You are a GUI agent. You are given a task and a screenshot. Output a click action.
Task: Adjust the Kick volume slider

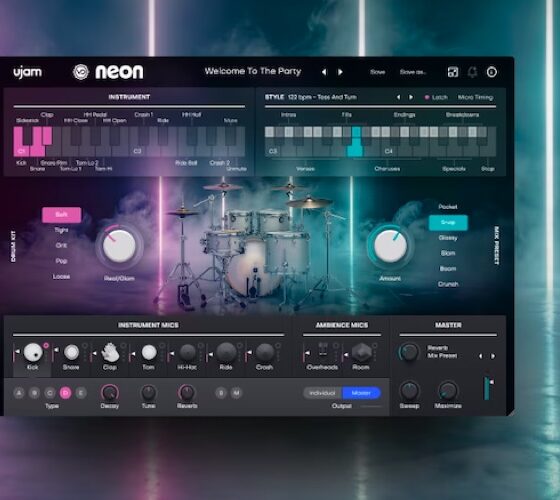click(16, 353)
